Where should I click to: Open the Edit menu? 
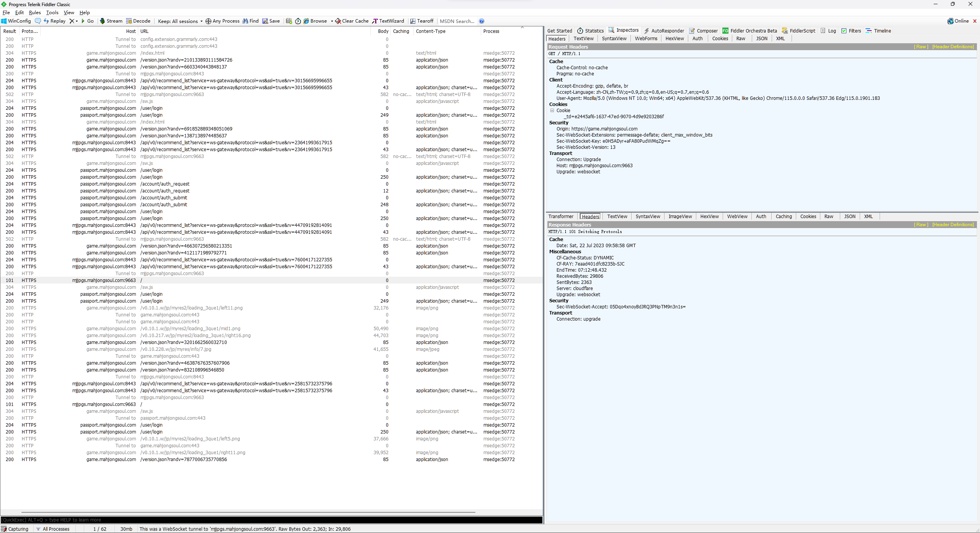click(20, 13)
